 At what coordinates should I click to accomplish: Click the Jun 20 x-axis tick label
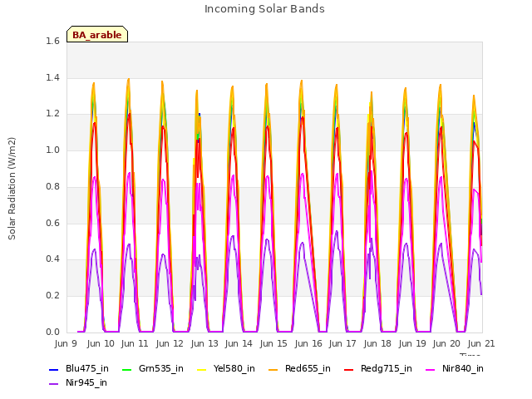tap(446, 343)
